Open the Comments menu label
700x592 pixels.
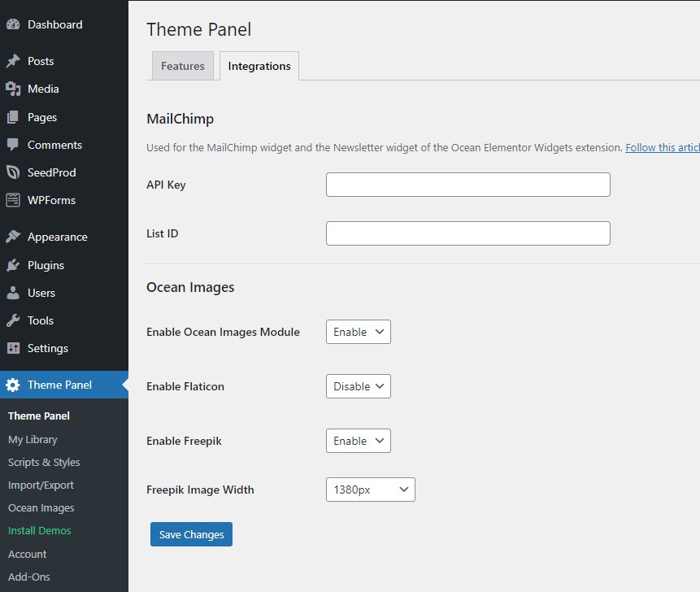coord(55,145)
